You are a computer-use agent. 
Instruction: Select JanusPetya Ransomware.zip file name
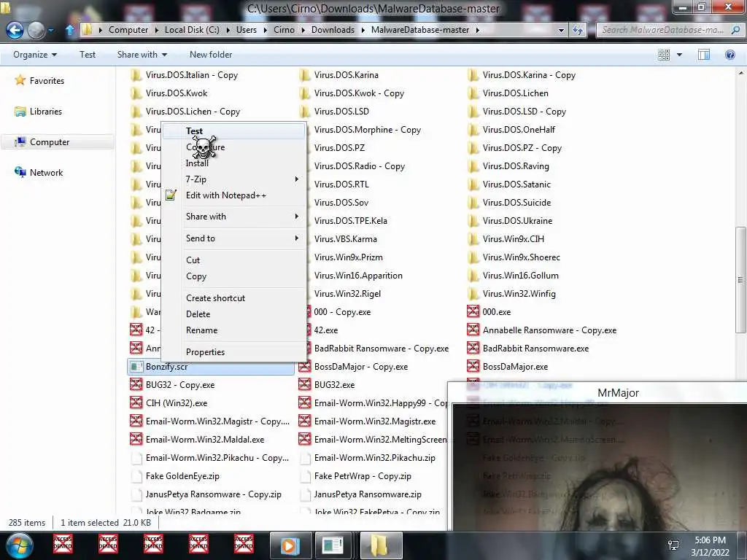[x=368, y=494]
